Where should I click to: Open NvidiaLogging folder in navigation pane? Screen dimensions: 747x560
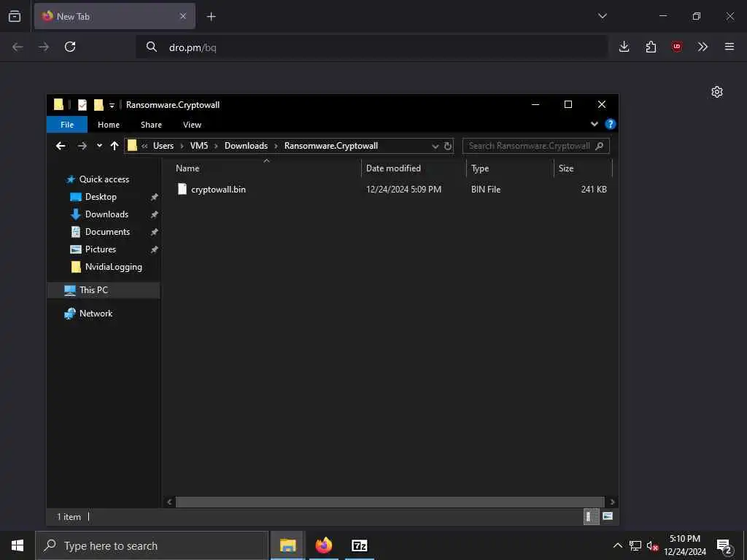(x=113, y=267)
